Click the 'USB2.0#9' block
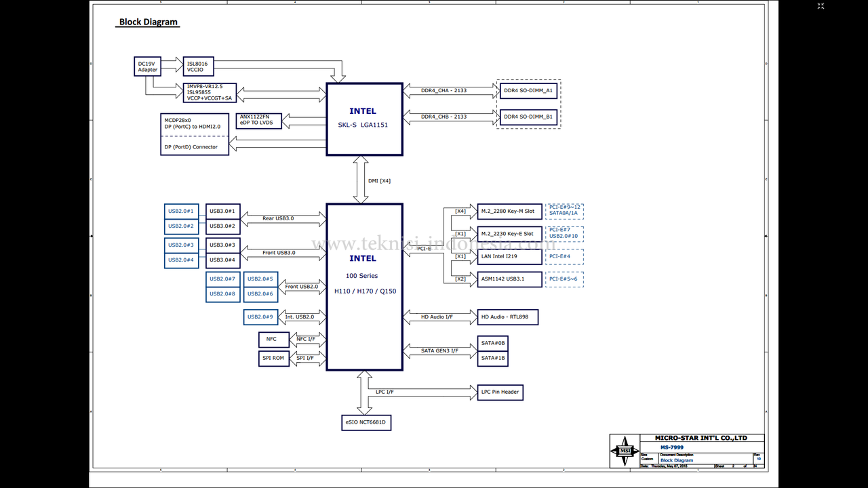 (x=260, y=317)
